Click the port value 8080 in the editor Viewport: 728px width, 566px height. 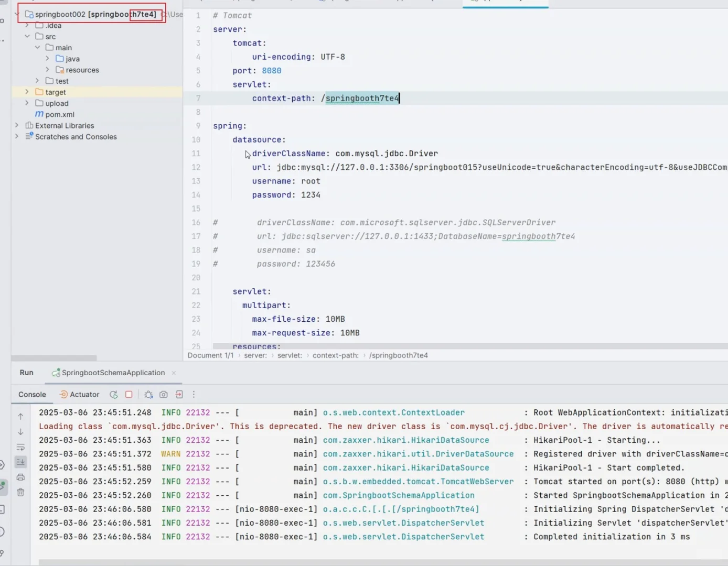[x=272, y=70]
